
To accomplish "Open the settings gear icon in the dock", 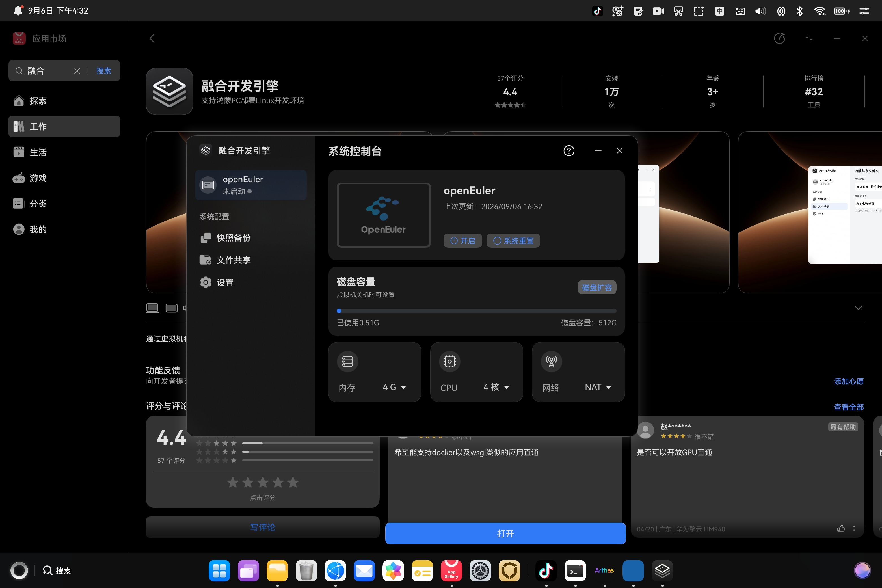I will click(x=480, y=571).
